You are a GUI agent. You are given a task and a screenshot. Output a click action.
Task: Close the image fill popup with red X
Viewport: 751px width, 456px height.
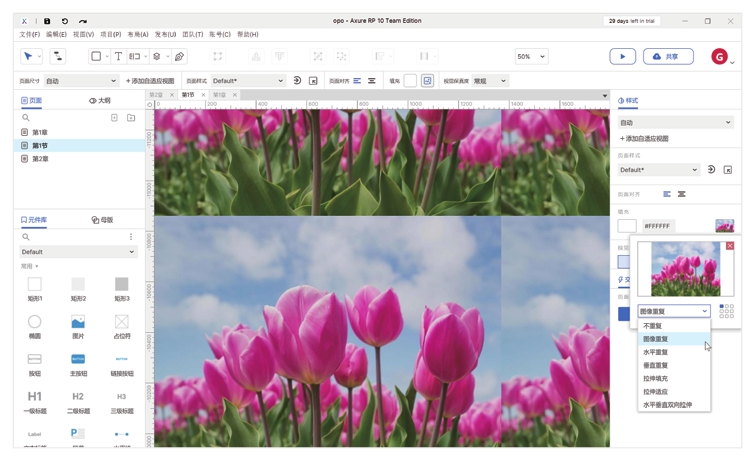(x=729, y=246)
